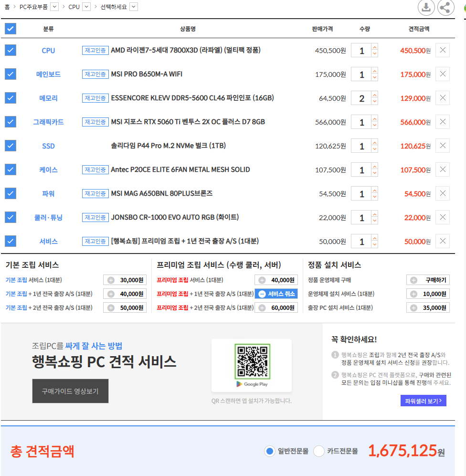The width and height of the screenshot is (466, 476).
Task: Open the 선택하세요 breadcrumb dropdown
Action: pyautogui.click(x=134, y=7)
